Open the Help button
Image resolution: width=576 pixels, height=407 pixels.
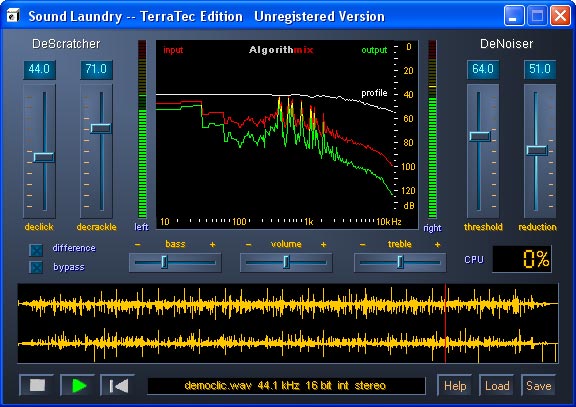click(455, 386)
